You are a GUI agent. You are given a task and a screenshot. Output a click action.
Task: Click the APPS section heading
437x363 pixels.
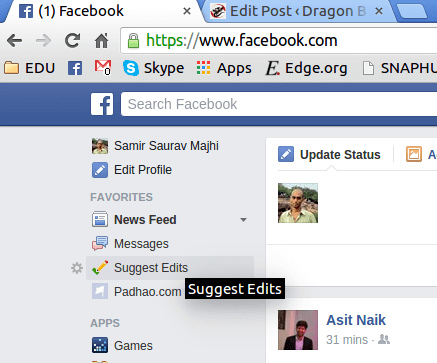coord(105,323)
